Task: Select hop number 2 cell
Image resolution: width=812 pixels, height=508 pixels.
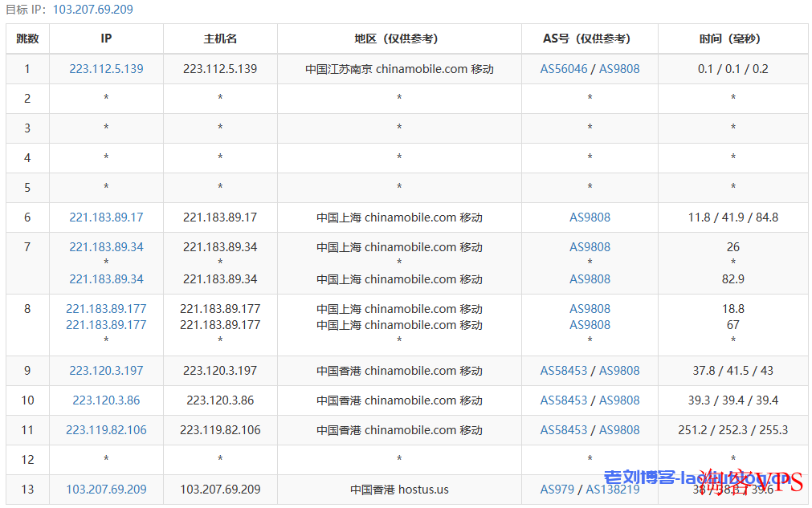Action: 27,98
